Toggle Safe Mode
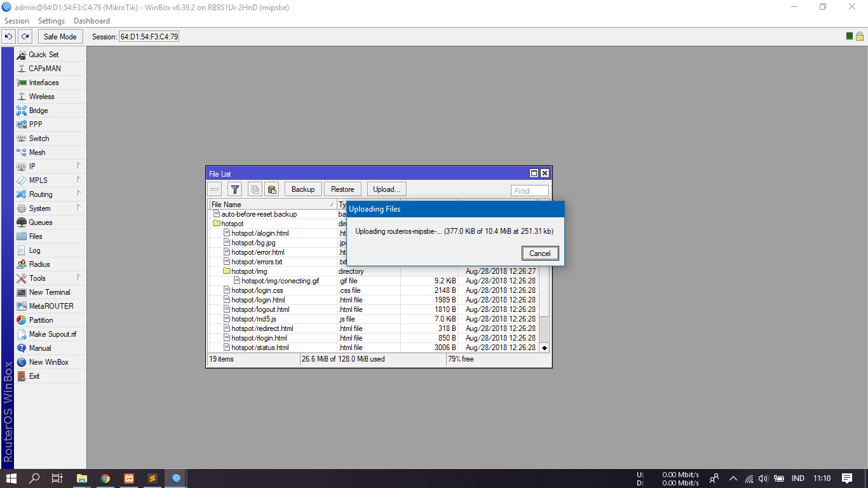868x488 pixels. pyautogui.click(x=60, y=36)
